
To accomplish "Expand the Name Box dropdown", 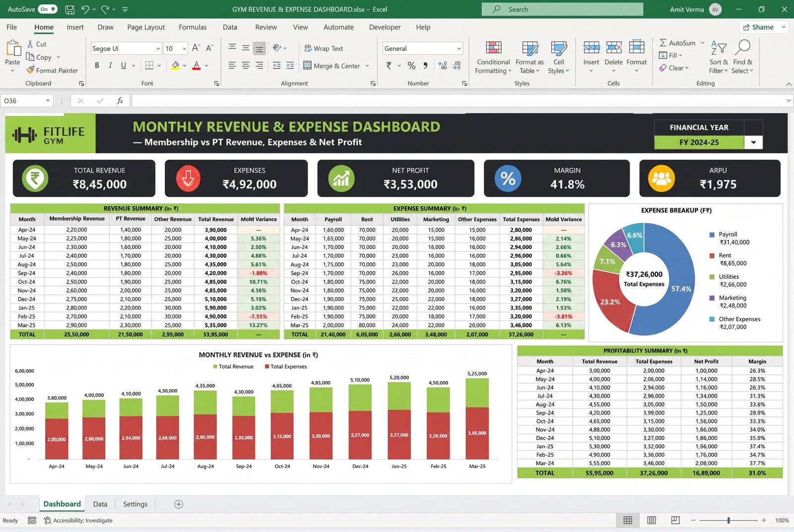I will (48, 101).
